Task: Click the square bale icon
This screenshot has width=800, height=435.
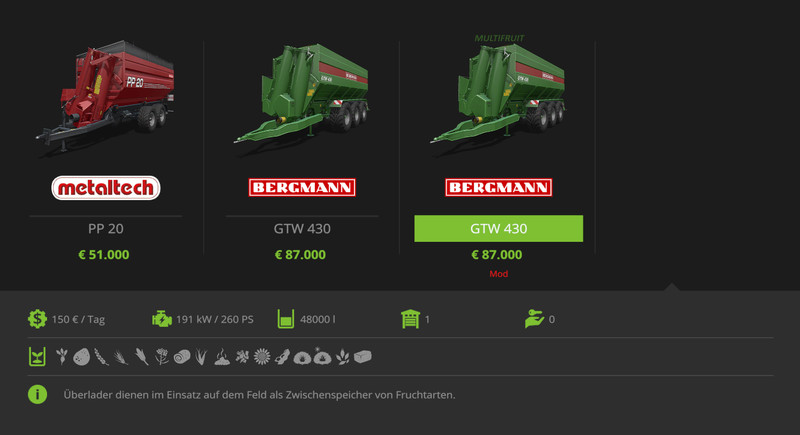Action: [363, 356]
